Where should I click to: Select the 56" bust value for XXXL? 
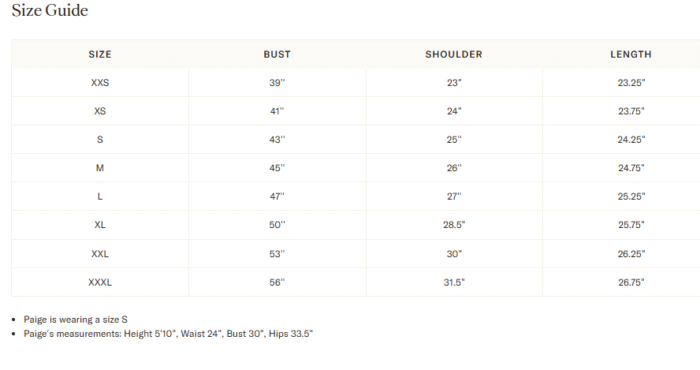(277, 282)
